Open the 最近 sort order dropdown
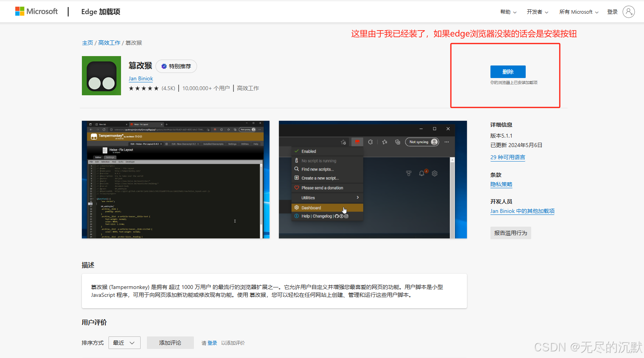644x358 pixels. coord(124,343)
